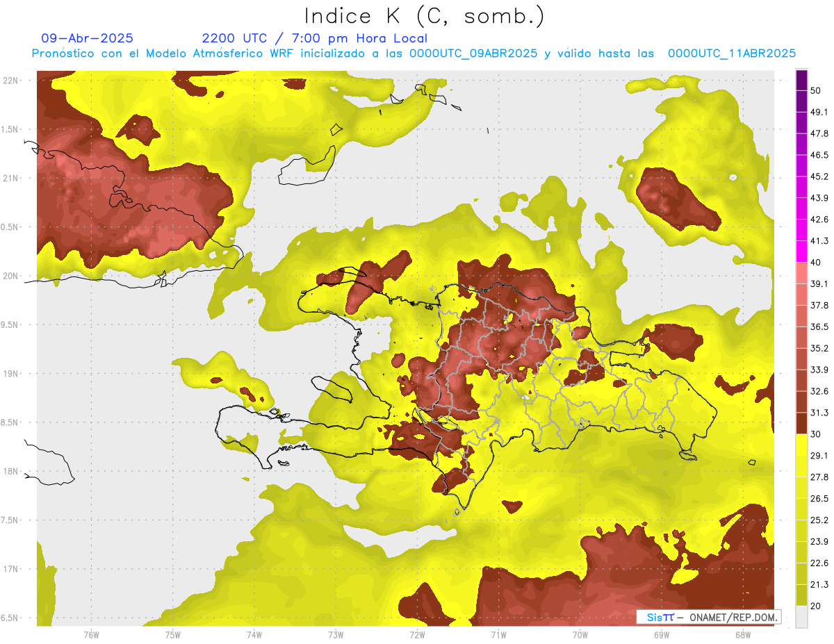Screen dimensions: 834x644
Task: Pick the salmon colorbar segment between 39.1 and 40
Action: point(801,273)
